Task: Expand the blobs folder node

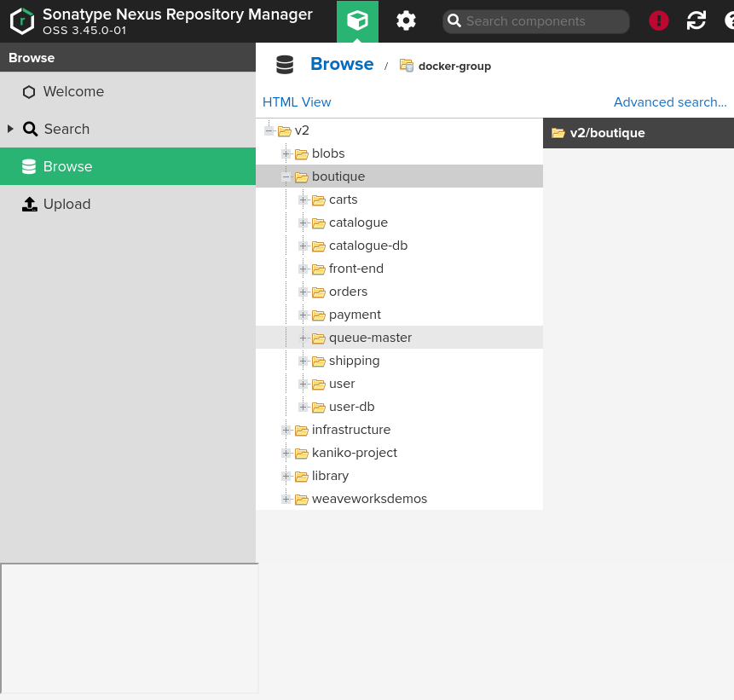Action: (x=286, y=153)
